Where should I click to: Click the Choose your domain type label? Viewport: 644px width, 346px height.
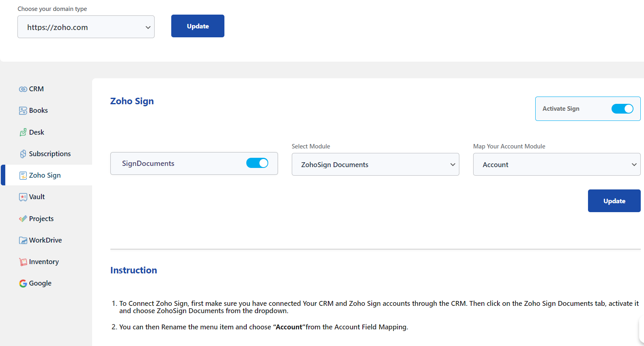52,9
